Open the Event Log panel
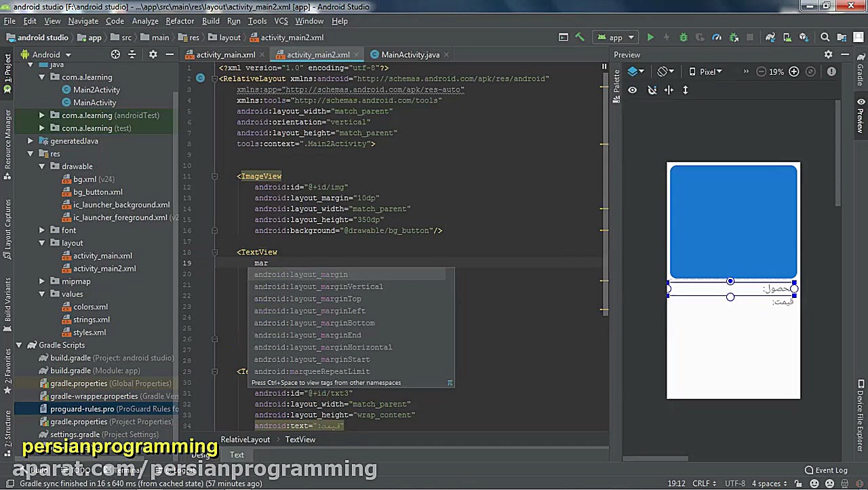This screenshot has width=868, height=490. tap(826, 470)
